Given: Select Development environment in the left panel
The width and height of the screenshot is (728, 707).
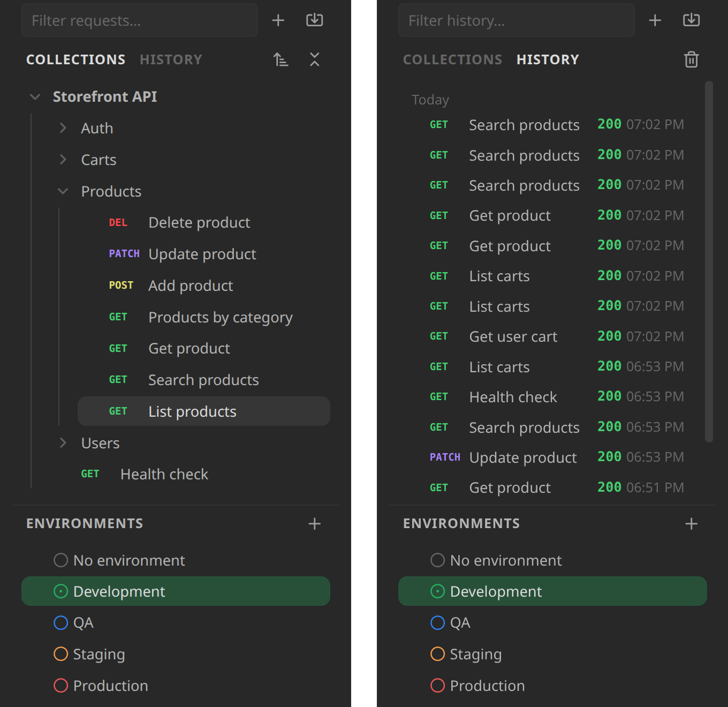Looking at the screenshot, I should pyautogui.click(x=176, y=591).
